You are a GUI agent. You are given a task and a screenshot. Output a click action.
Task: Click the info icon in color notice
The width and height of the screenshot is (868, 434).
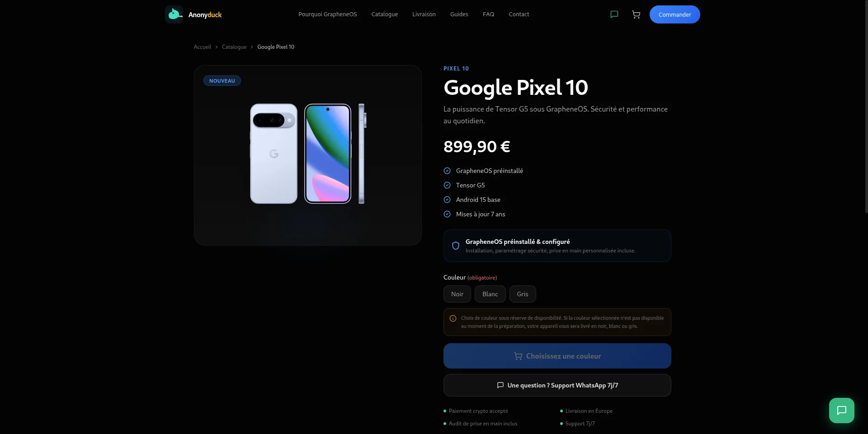coord(453,318)
